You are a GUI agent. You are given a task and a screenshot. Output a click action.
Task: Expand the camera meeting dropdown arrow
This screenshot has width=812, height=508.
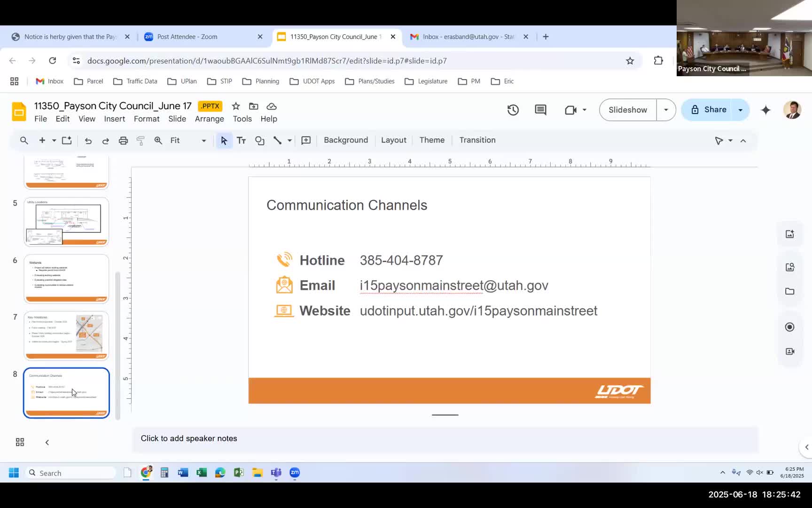(585, 110)
